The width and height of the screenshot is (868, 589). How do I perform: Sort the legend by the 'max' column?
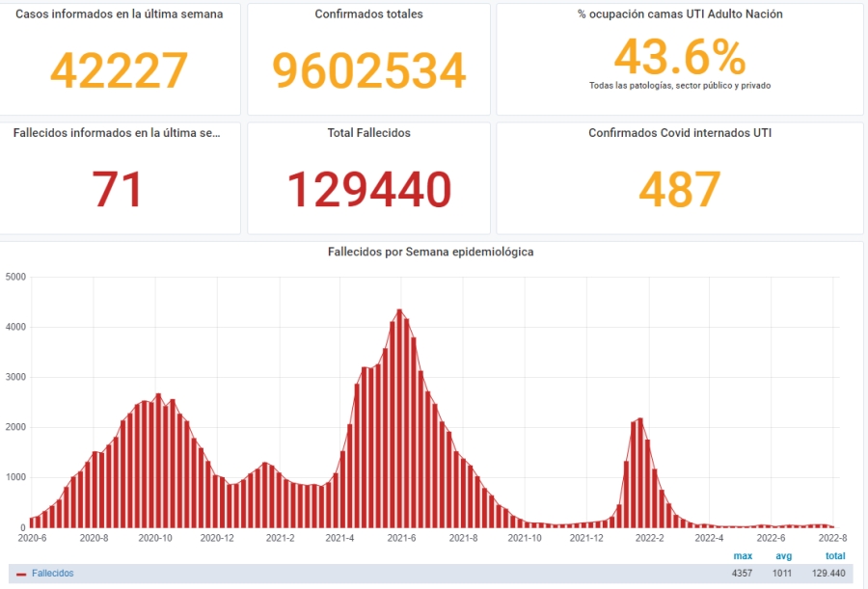pyautogui.click(x=742, y=556)
